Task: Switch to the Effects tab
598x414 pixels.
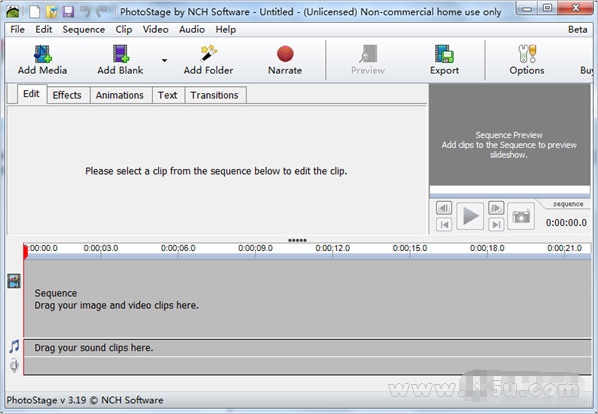Action: (x=67, y=95)
